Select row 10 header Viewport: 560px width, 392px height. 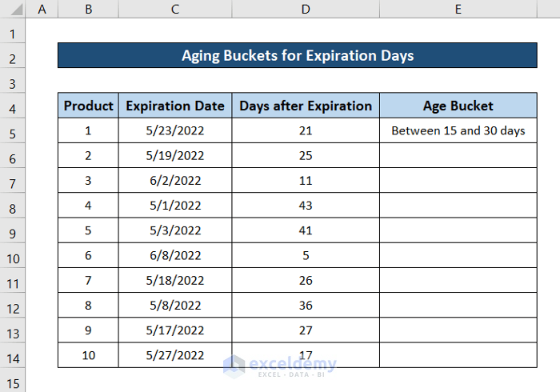click(13, 256)
